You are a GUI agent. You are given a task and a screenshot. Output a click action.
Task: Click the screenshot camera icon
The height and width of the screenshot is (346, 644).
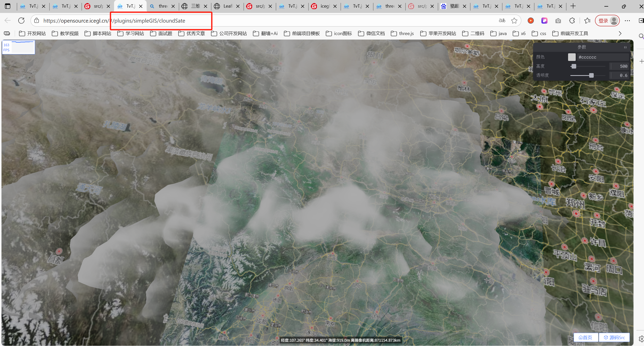(x=558, y=21)
